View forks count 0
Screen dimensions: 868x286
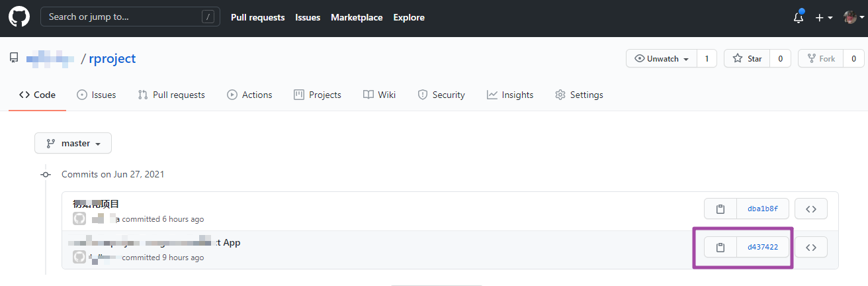coord(854,58)
